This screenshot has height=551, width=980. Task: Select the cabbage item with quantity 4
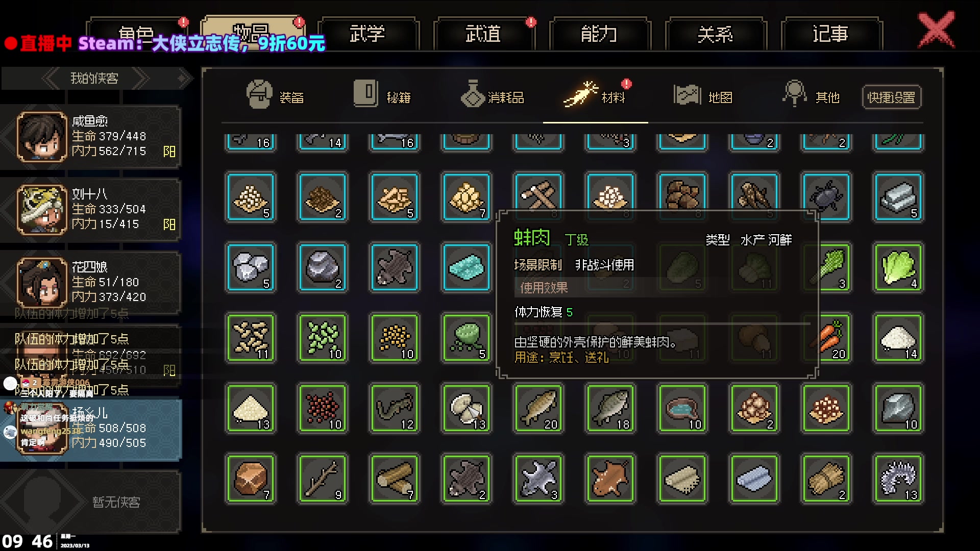pos(898,267)
